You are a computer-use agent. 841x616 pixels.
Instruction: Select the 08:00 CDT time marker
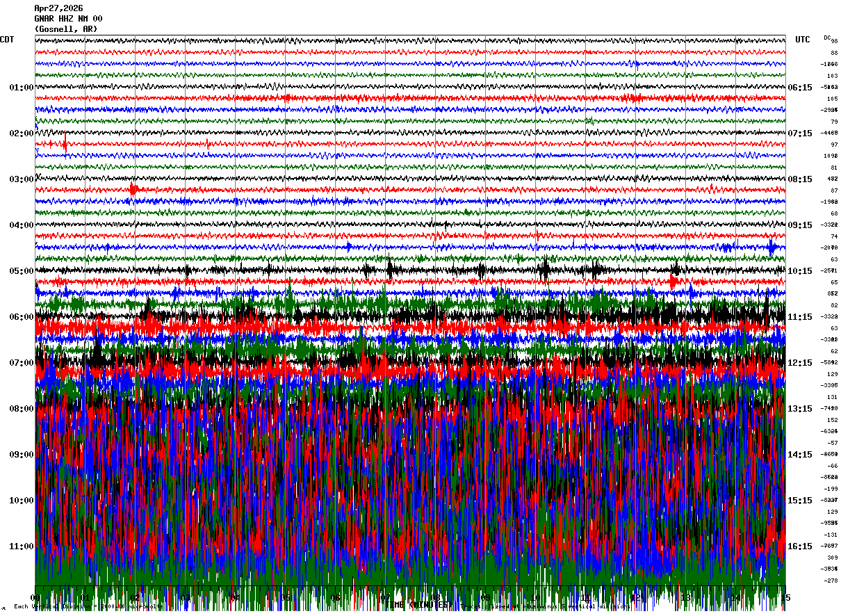(x=22, y=409)
